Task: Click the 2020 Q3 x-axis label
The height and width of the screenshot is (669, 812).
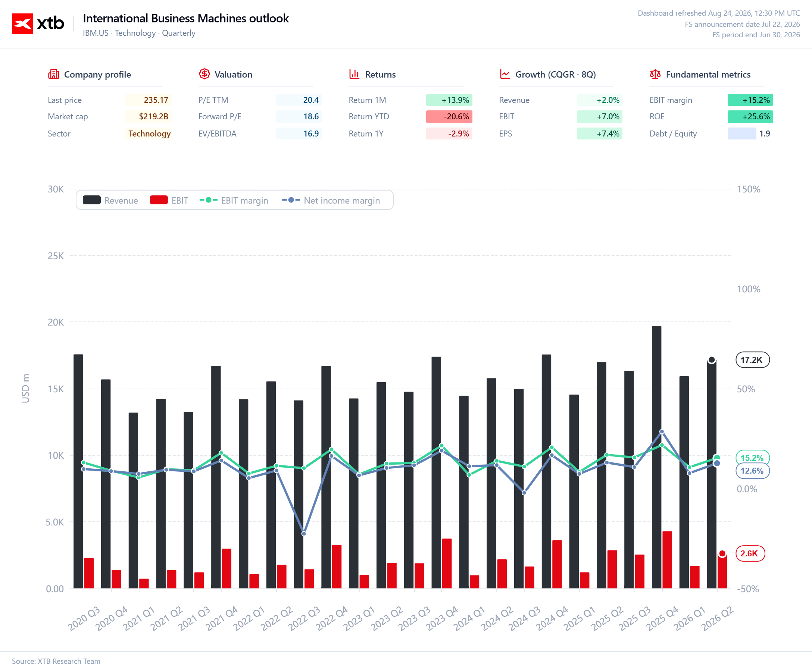Action: tap(84, 618)
